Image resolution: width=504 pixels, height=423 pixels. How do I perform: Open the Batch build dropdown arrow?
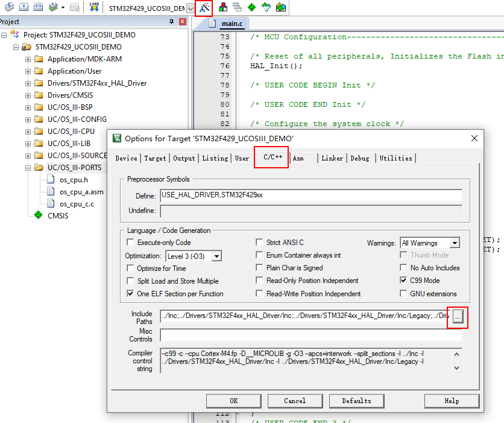click(63, 7)
